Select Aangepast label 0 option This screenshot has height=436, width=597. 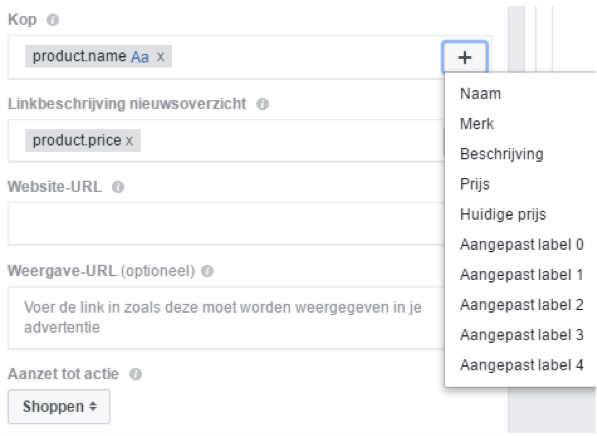coord(520,244)
